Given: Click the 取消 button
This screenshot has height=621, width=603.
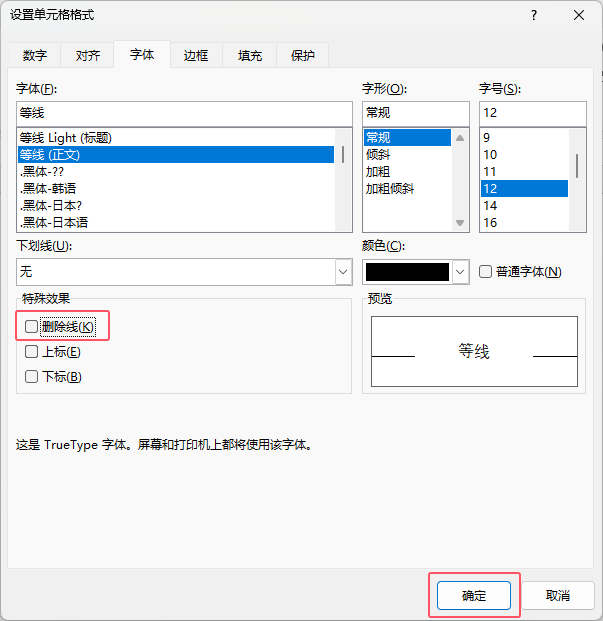Looking at the screenshot, I should coord(558,595).
